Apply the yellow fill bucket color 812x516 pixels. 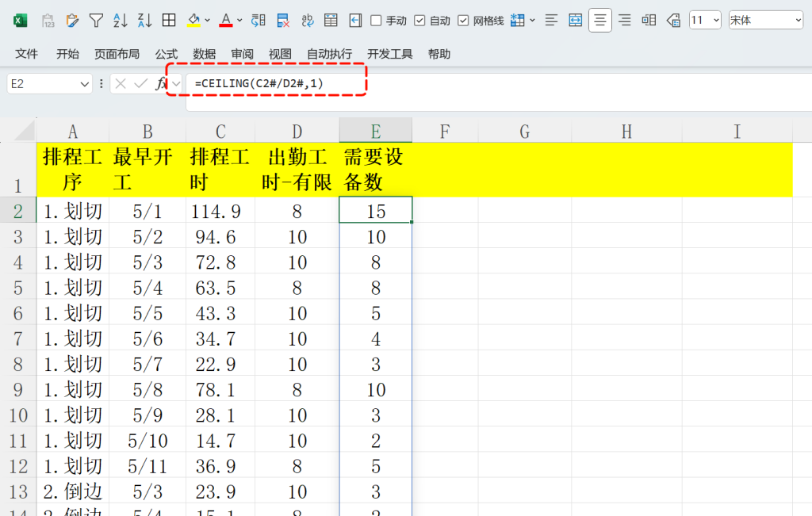(x=193, y=21)
